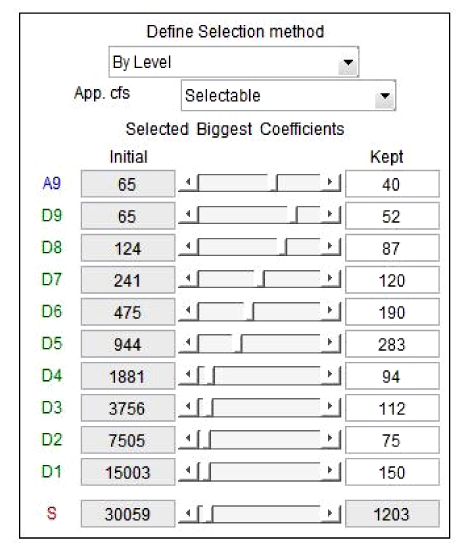
Task: Click the D8 slider left arrow
Action: pos(188,247)
